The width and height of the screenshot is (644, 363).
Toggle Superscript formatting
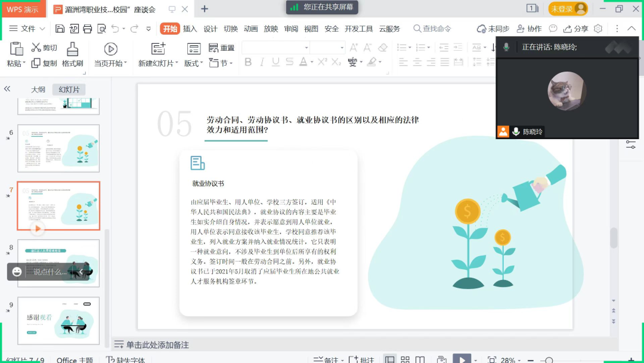click(323, 62)
